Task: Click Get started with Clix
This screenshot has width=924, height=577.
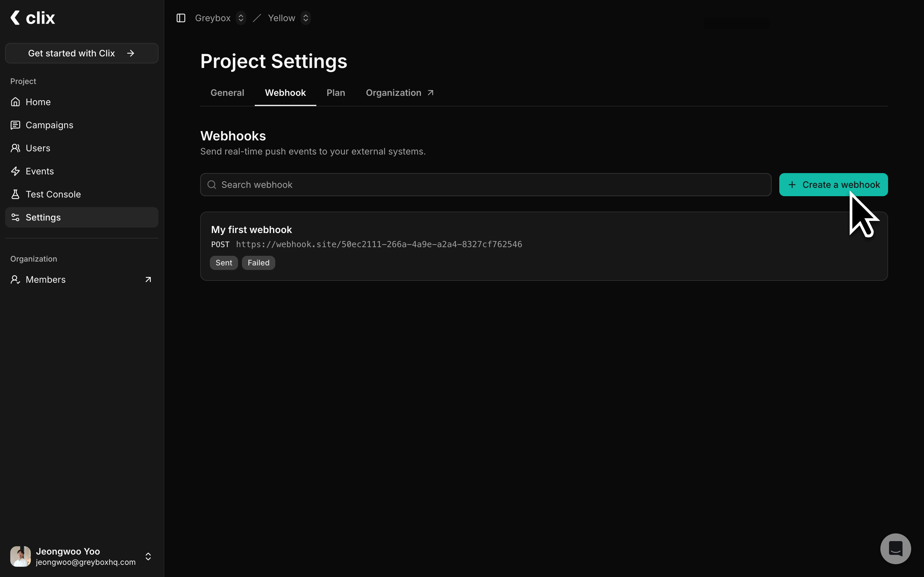Action: pos(81,53)
